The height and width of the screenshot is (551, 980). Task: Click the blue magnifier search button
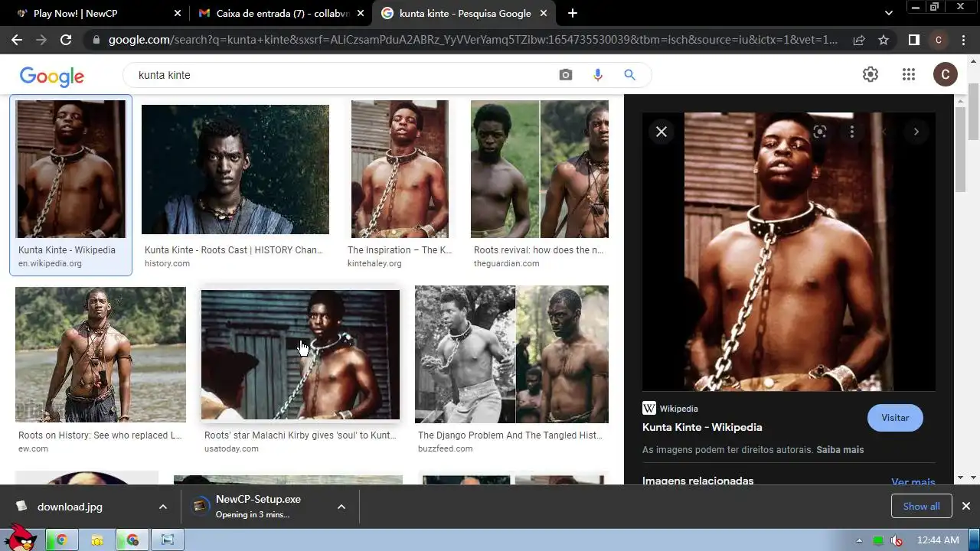[x=629, y=75]
